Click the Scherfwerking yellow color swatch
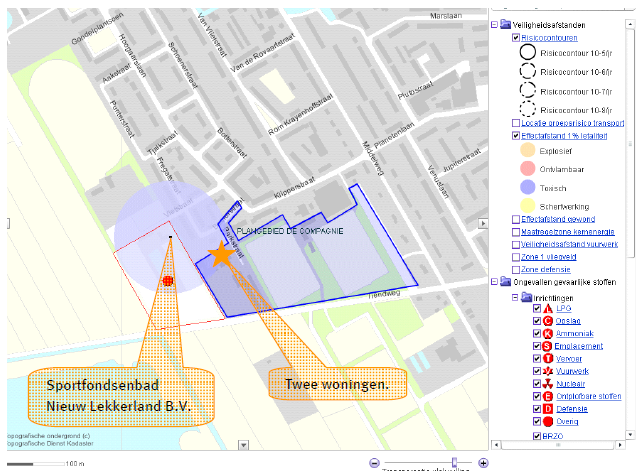This screenshot has height=471, width=641. (527, 206)
